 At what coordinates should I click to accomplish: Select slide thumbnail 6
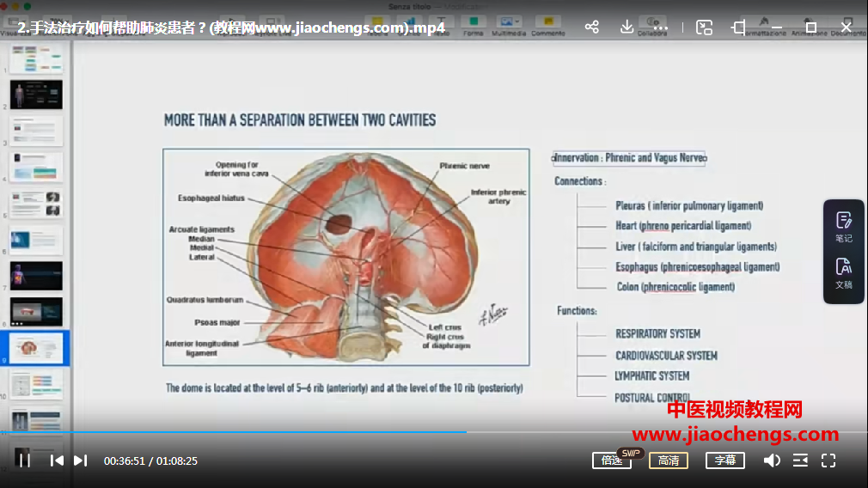point(36,240)
